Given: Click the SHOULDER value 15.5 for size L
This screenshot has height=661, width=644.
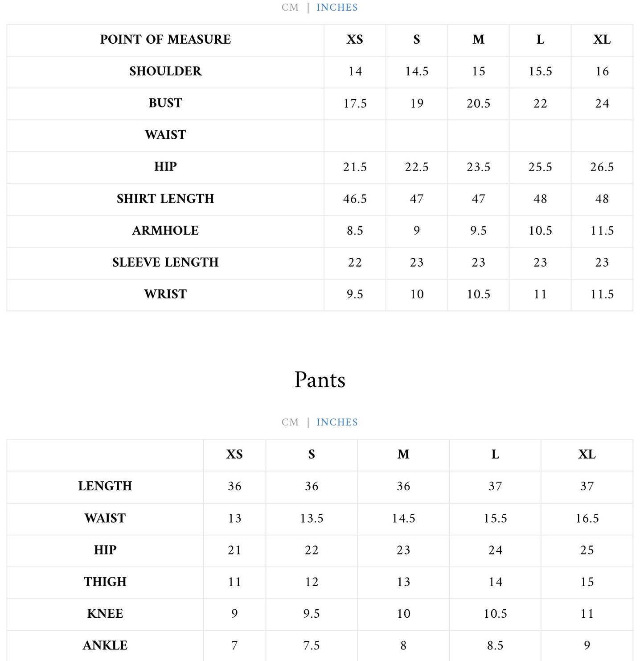Looking at the screenshot, I should [x=540, y=71].
